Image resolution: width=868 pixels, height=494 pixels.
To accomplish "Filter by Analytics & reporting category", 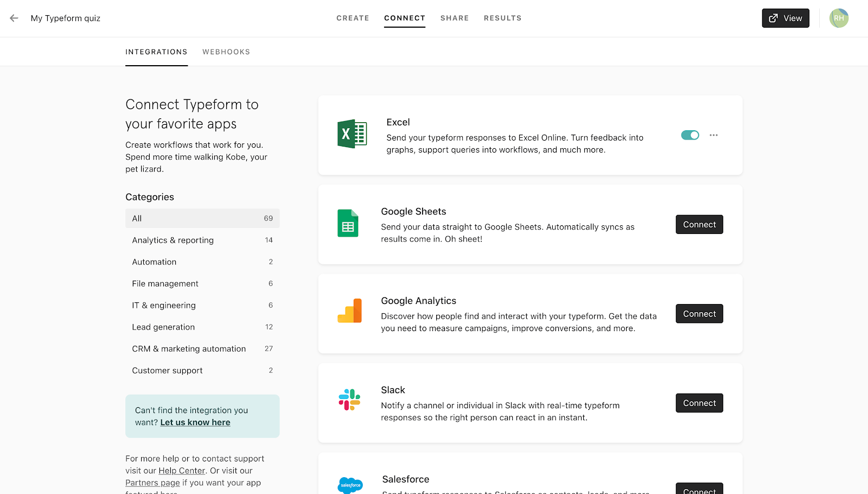I will click(x=202, y=240).
